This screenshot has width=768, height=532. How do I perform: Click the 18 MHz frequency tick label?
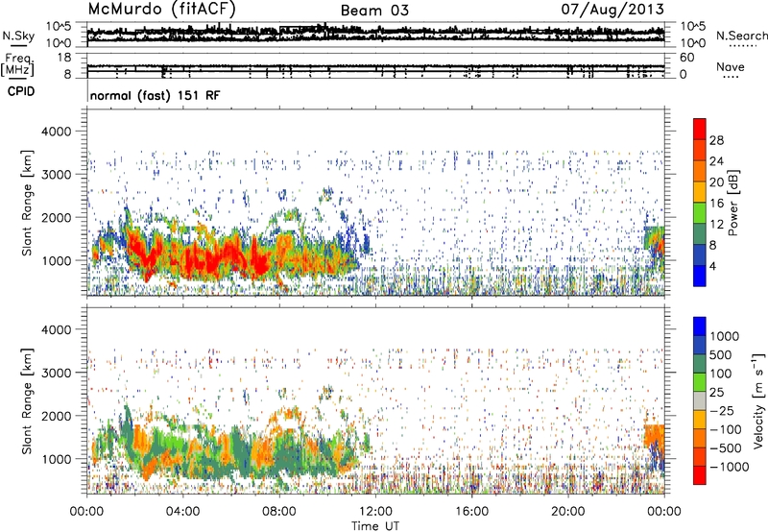click(64, 58)
